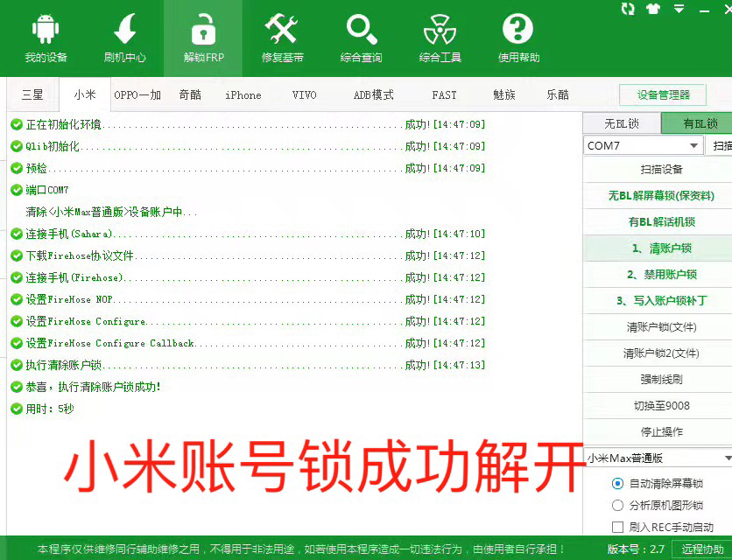Switch to the 三星 Samsung tab
Viewport: 732px width, 560px height.
click(31, 94)
